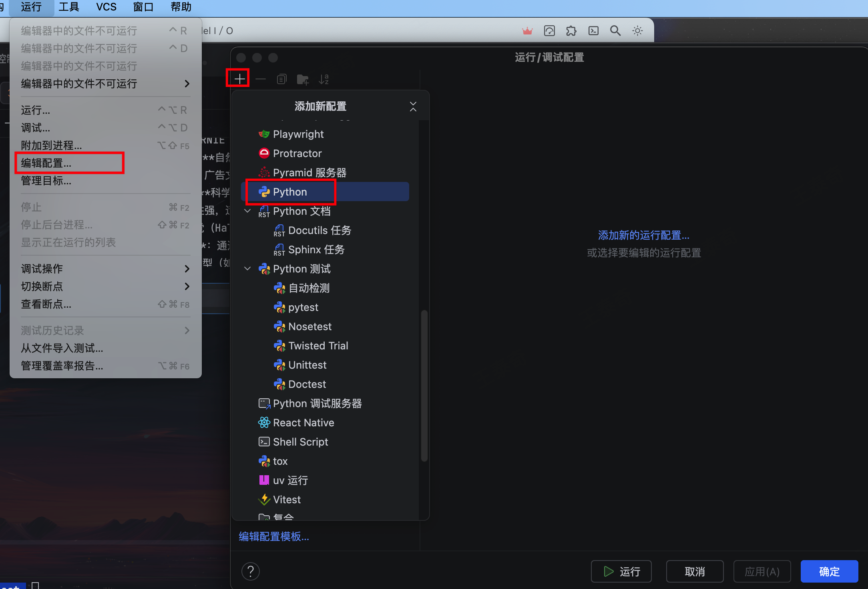Screen dimensions: 868x589
Task: Open the 工具 menu
Action: [x=69, y=7]
